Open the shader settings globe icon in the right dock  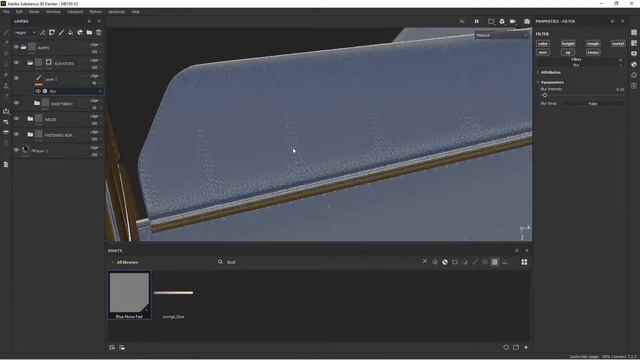click(x=634, y=64)
